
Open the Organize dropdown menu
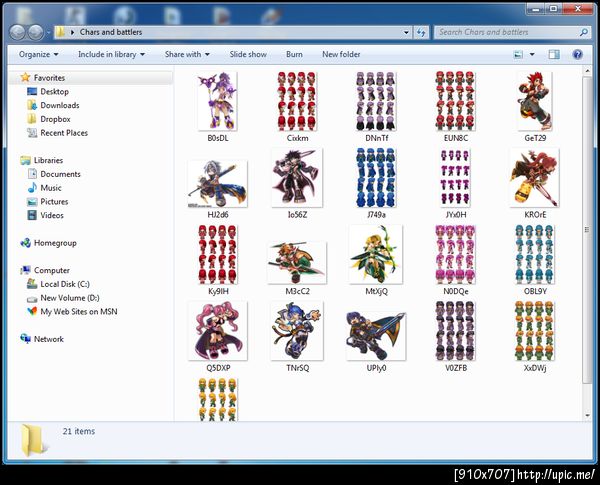[39, 54]
